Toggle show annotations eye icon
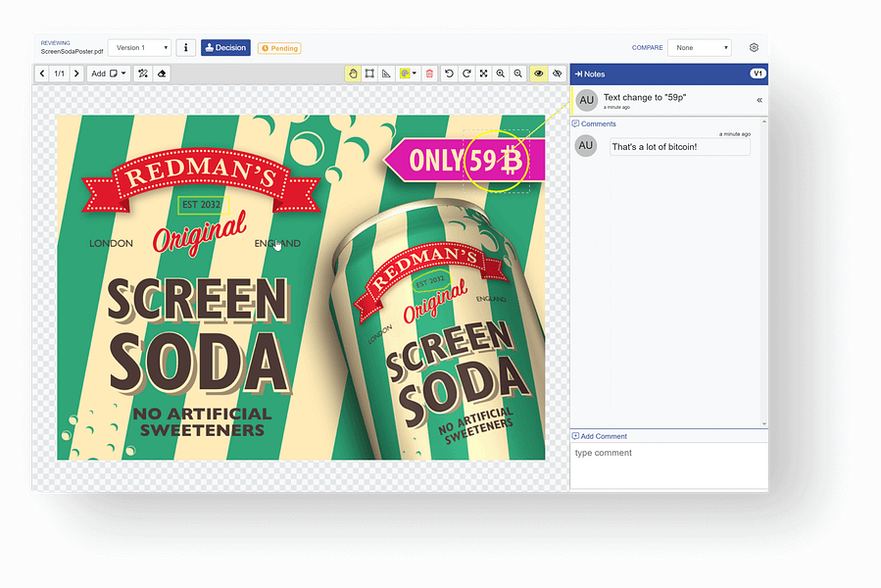 click(x=538, y=73)
